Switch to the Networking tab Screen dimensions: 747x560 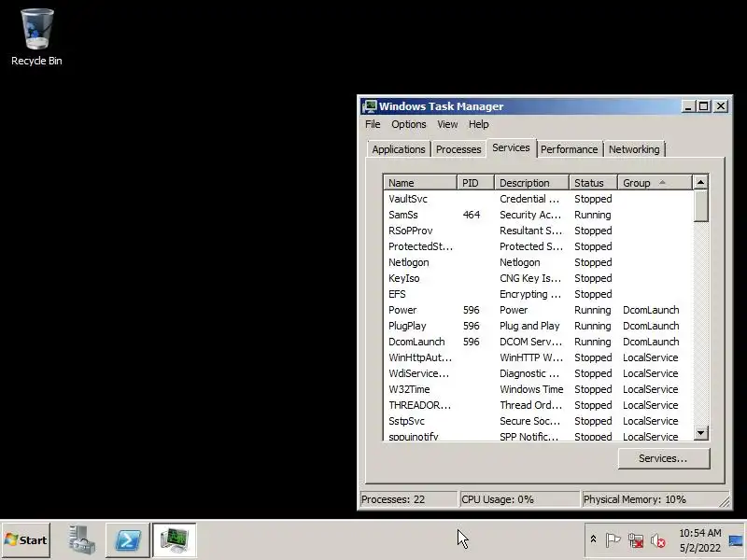[634, 149]
